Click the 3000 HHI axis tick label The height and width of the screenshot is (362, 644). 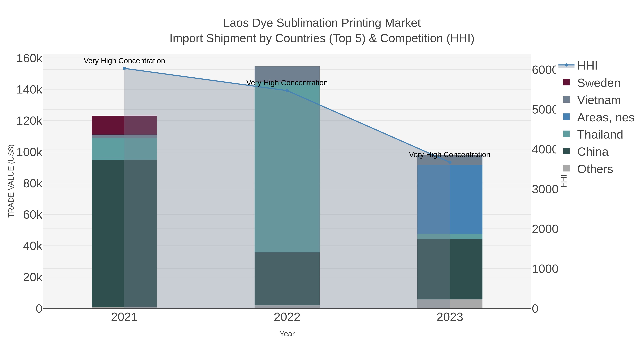545,189
